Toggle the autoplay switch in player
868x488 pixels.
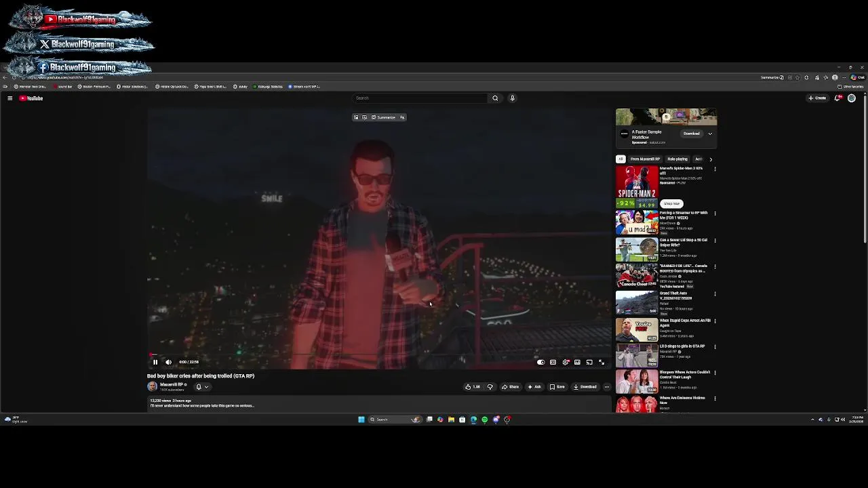(x=540, y=362)
